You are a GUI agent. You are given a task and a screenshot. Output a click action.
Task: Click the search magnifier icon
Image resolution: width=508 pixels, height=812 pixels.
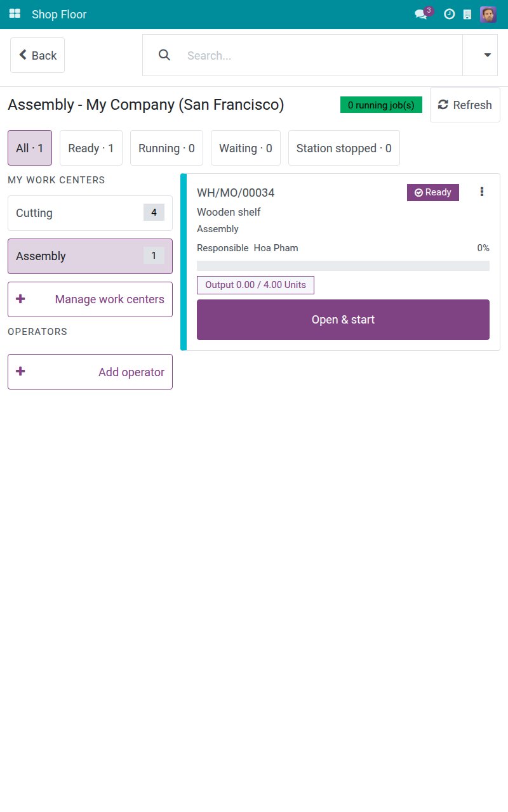pos(164,55)
